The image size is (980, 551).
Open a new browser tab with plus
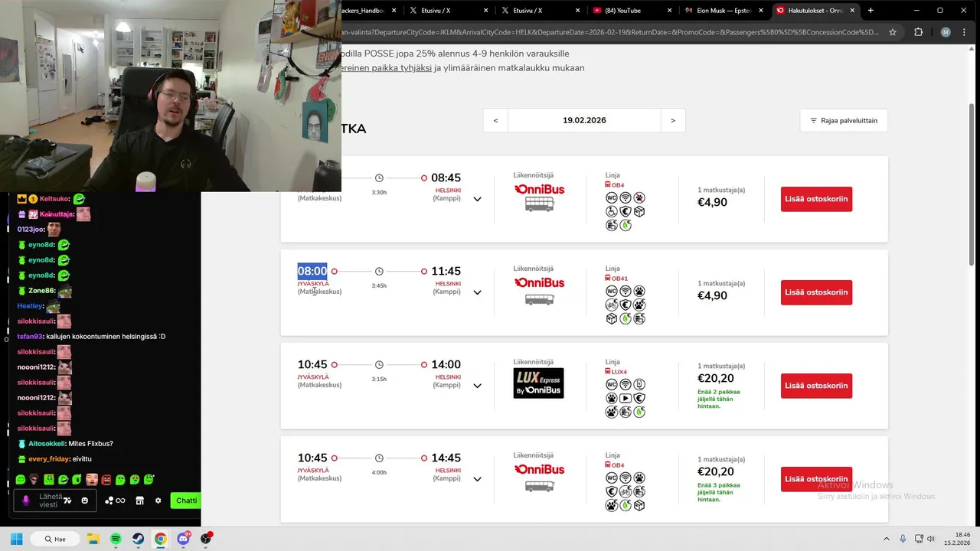pyautogui.click(x=871, y=11)
